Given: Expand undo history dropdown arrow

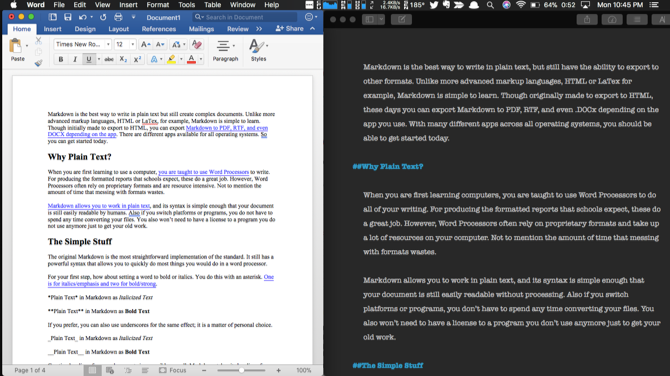Looking at the screenshot, I should [91, 17].
